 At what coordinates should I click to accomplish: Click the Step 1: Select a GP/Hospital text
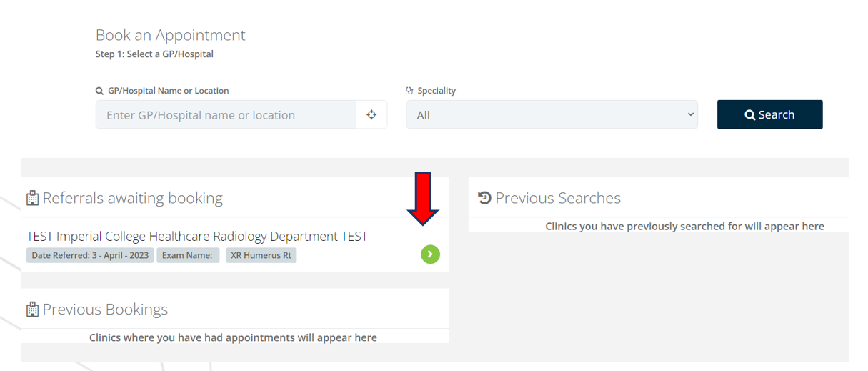[x=154, y=54]
